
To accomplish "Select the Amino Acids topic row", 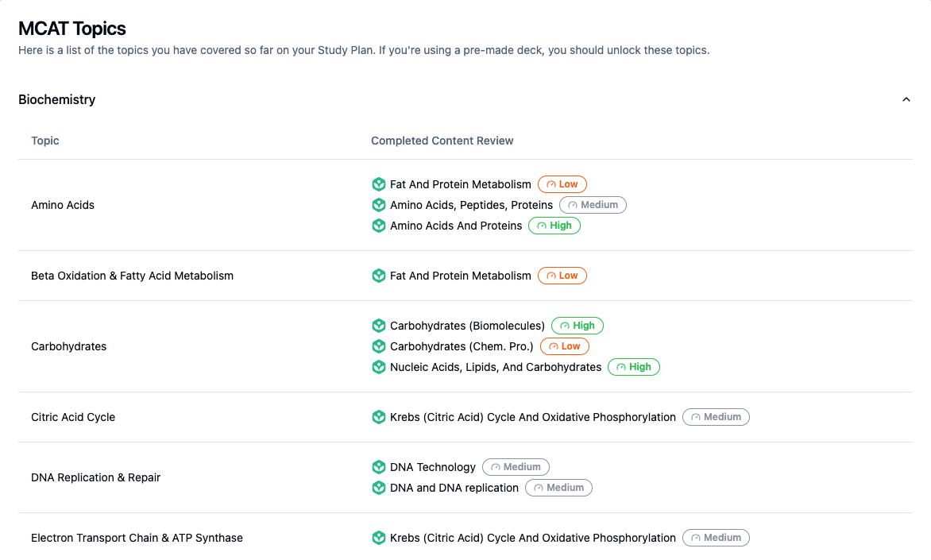I will [x=63, y=205].
